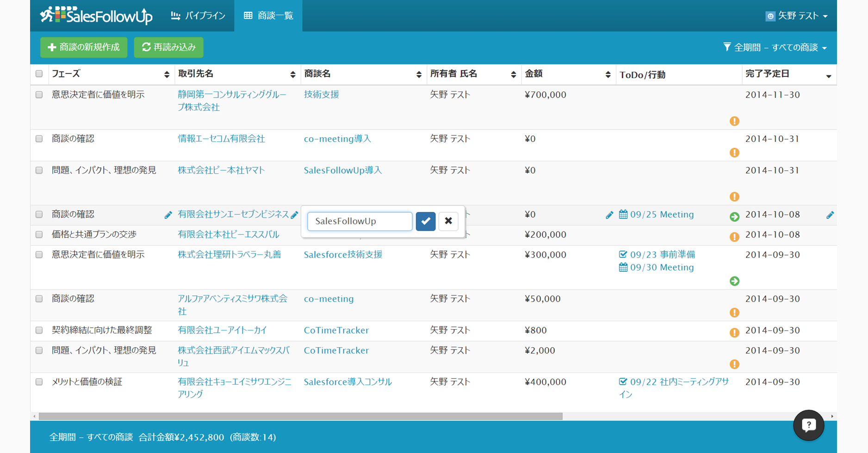Toggle the select-all checkbox in the header
The height and width of the screenshot is (453, 868).
39,74
